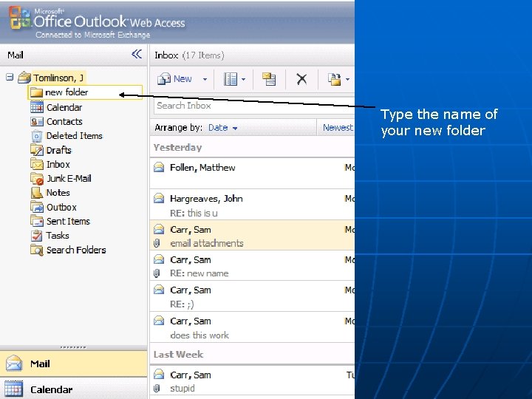The height and width of the screenshot is (399, 532).
Task: Click the view layout toolbar icon
Action: 231,79
